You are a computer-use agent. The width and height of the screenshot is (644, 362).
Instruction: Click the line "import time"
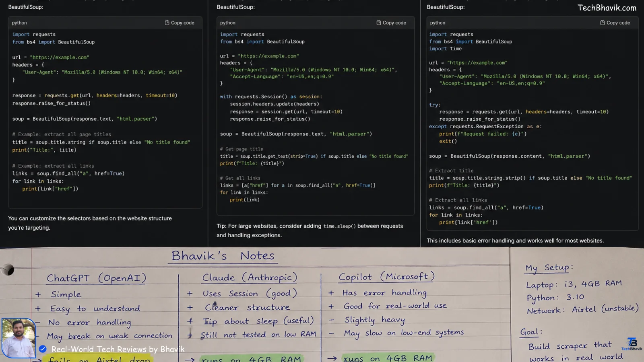pyautogui.click(x=445, y=49)
